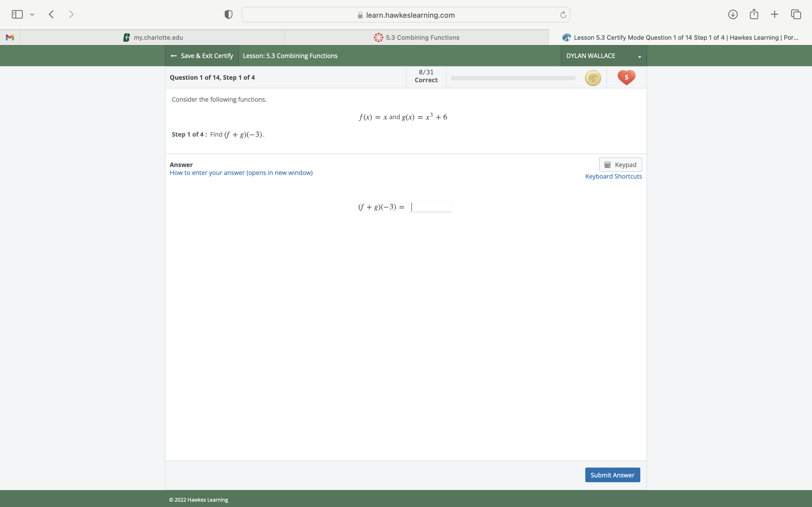Click the (f+g)(-3) answer input field
This screenshot has width=812, height=507.
point(430,206)
